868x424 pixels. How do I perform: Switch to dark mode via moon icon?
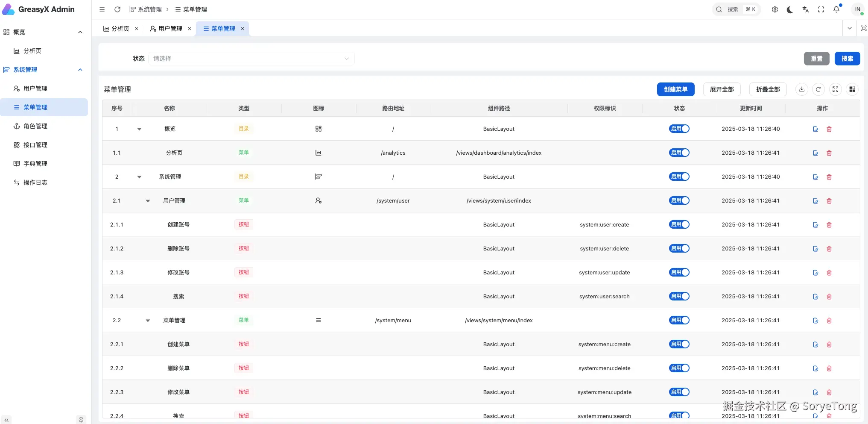pos(790,9)
